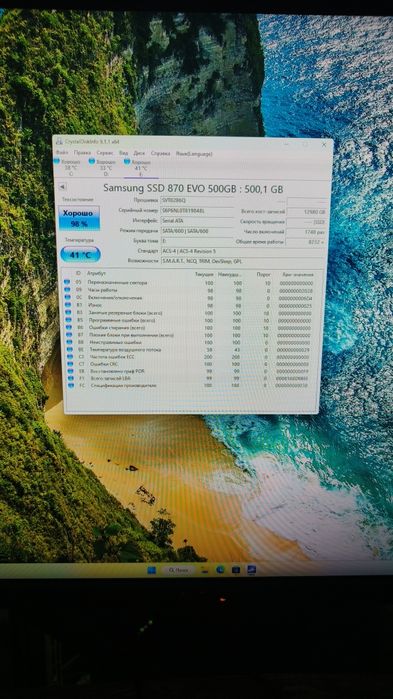393x699 pixels.
Task: Click the CrystalDiskInfo title bar icon
Action: [59, 141]
